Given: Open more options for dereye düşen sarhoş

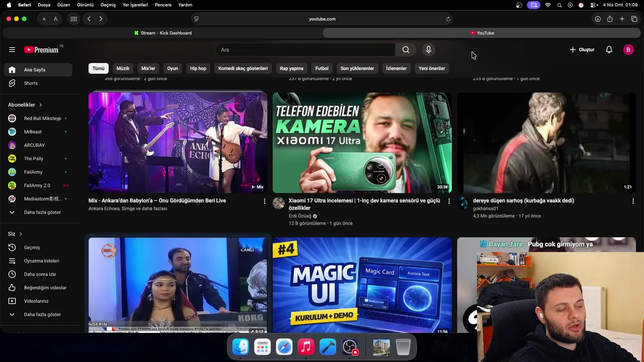Looking at the screenshot, I should point(633,201).
